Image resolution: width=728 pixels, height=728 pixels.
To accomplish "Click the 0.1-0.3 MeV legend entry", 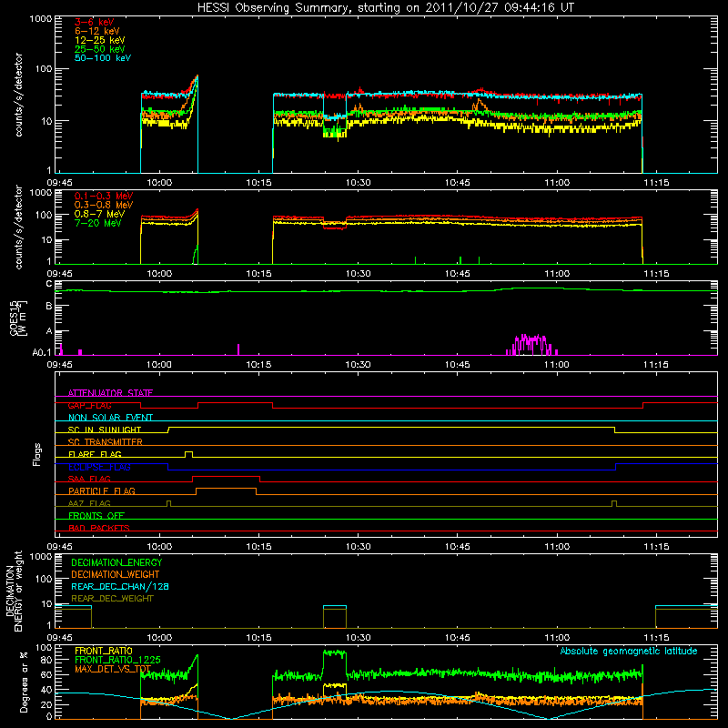I will click(104, 196).
